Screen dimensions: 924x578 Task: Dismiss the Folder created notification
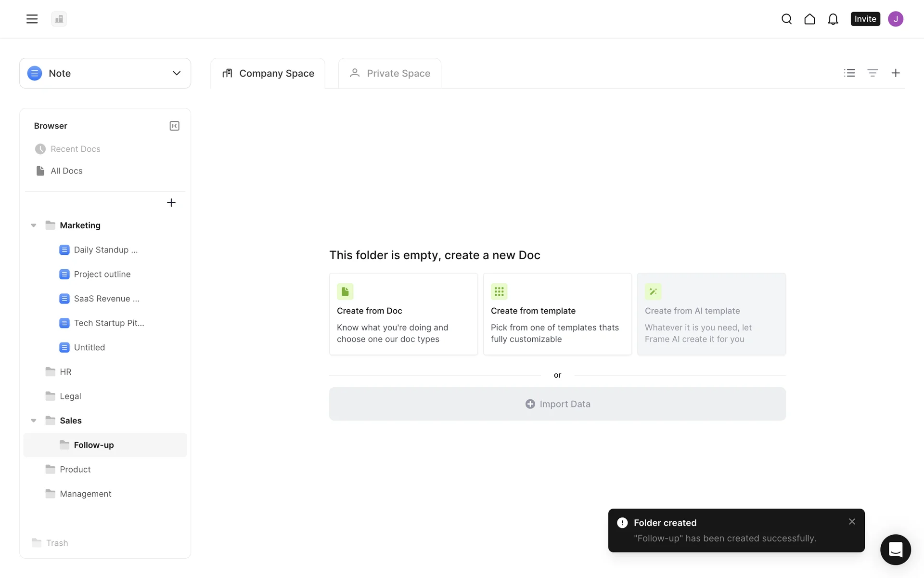[852, 522]
